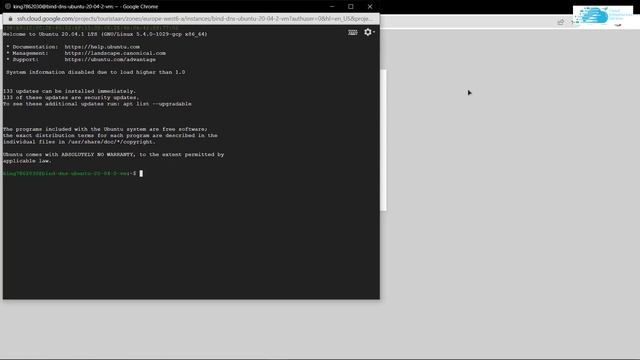This screenshot has width=640, height=360.
Task: Close the SSH Chrome window
Action: [x=370, y=7]
